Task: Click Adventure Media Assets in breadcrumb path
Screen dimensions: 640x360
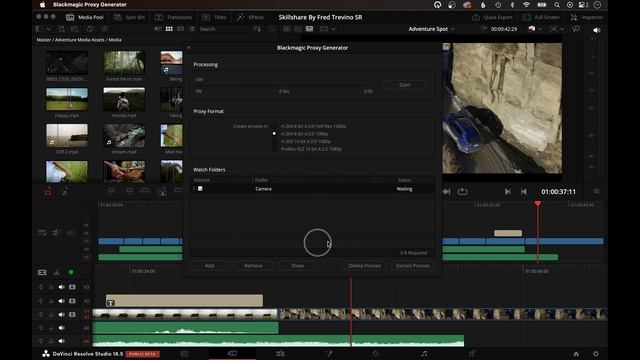Action: (80, 40)
